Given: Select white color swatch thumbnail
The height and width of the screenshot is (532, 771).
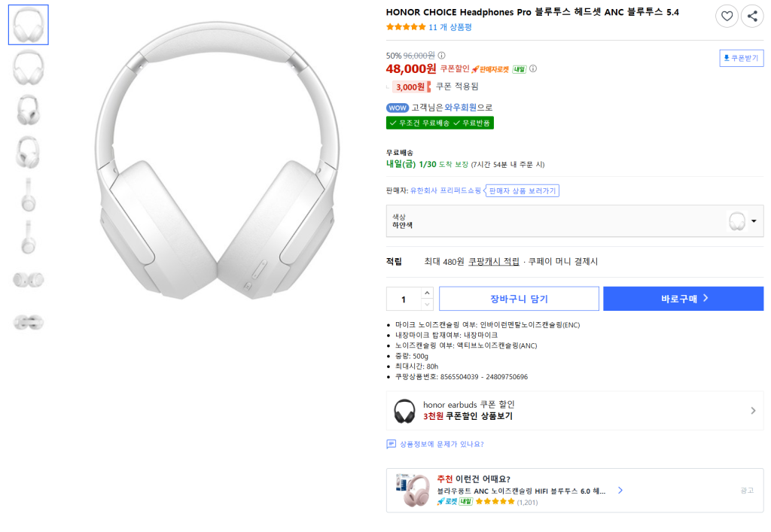Looking at the screenshot, I should pyautogui.click(x=737, y=221).
